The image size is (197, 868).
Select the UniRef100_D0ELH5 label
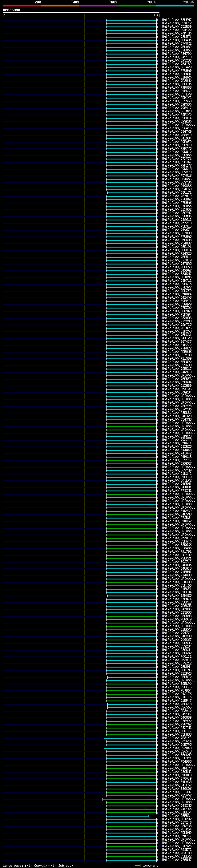pos(176,84)
